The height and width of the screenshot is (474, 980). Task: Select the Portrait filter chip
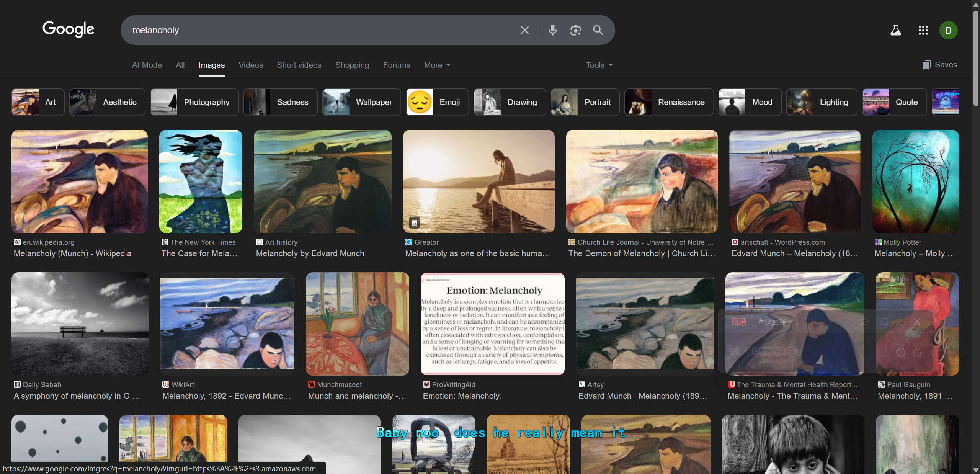[x=585, y=102]
